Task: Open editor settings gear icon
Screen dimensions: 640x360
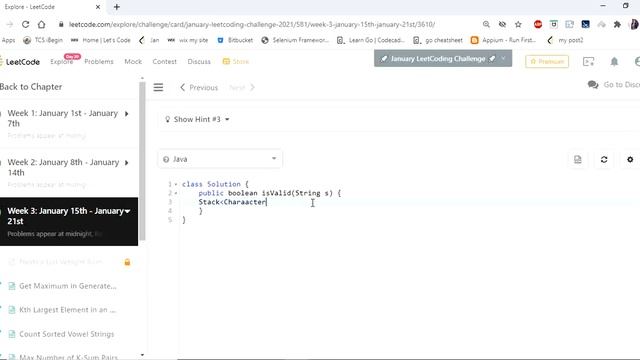Action: pyautogui.click(x=630, y=160)
